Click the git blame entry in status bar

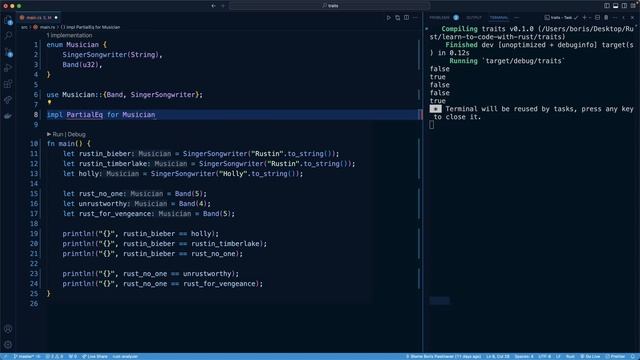443,356
